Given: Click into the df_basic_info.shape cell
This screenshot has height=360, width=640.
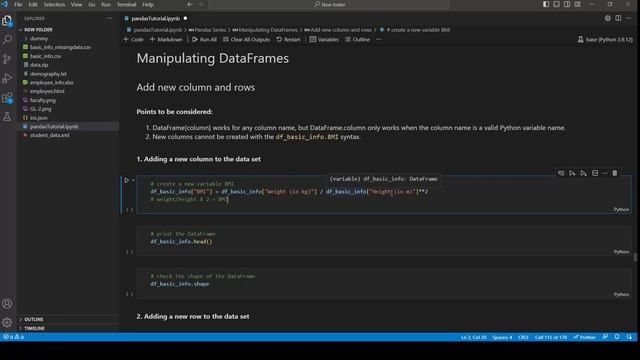Looking at the screenshot, I should (384, 284).
